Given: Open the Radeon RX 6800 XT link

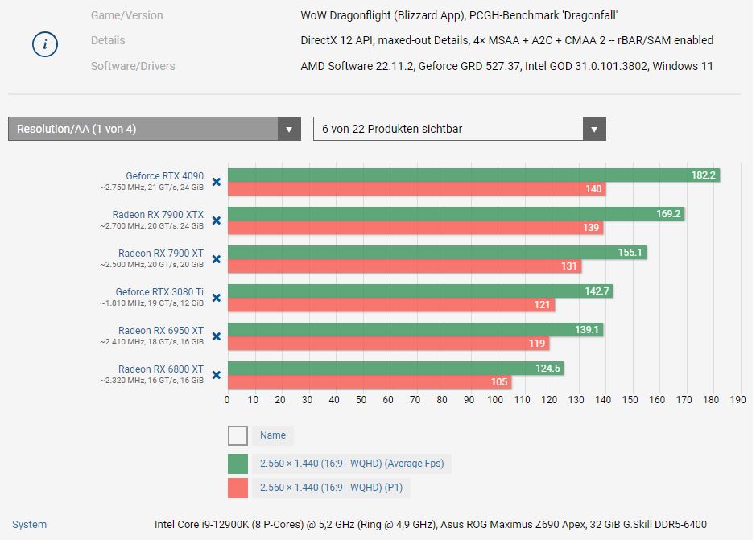Looking at the screenshot, I should click(160, 369).
